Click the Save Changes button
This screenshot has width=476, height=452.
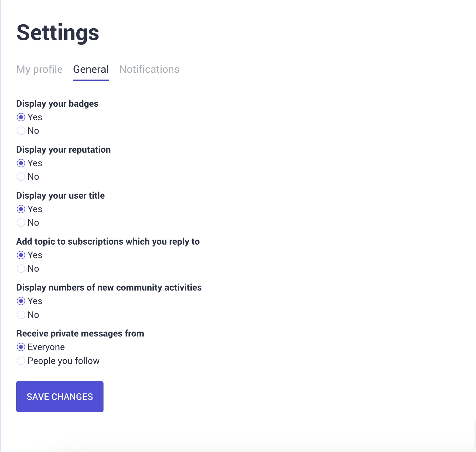click(x=60, y=397)
